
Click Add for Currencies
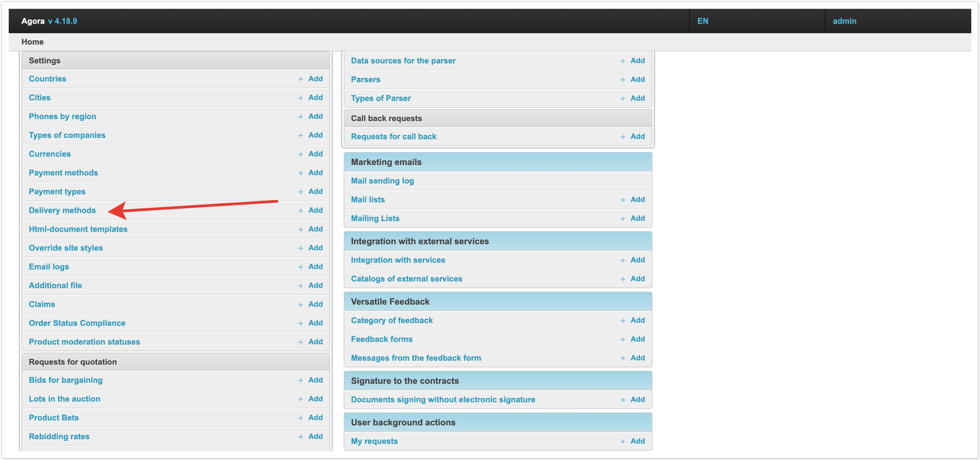[315, 154]
